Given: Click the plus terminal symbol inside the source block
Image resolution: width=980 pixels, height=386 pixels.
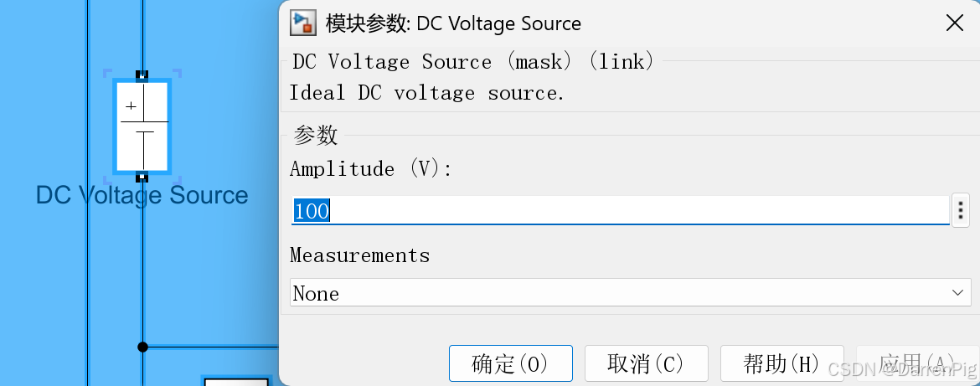Looking at the screenshot, I should coord(131,107).
